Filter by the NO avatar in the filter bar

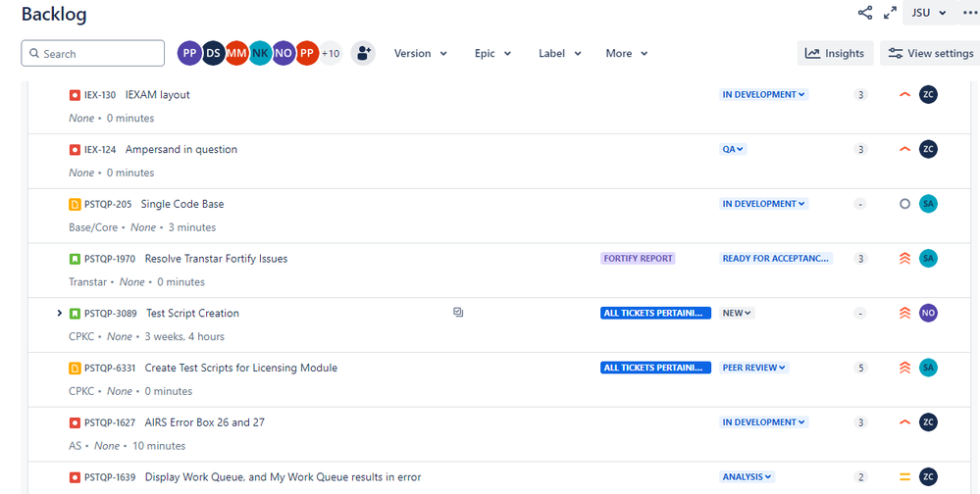tap(284, 53)
